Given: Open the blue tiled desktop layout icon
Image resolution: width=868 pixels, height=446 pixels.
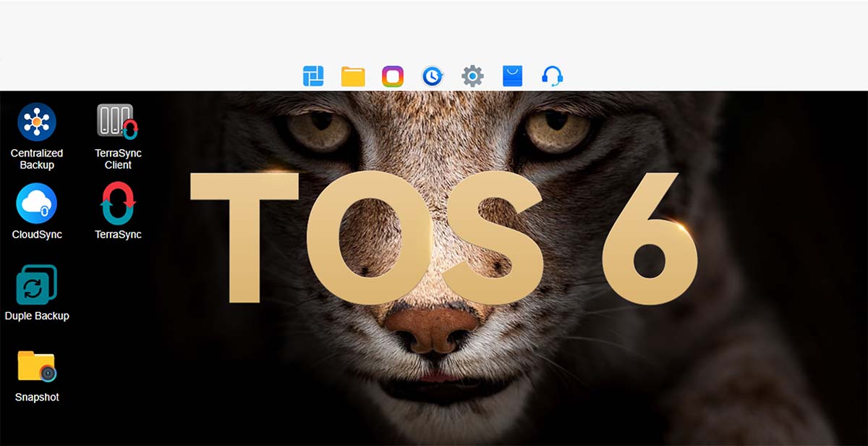Looking at the screenshot, I should point(312,76).
